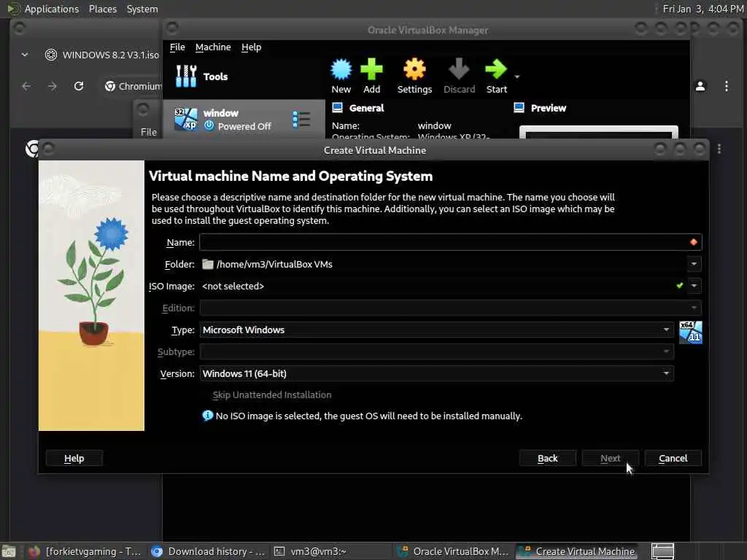Click the Help button in wizard

pyautogui.click(x=74, y=459)
